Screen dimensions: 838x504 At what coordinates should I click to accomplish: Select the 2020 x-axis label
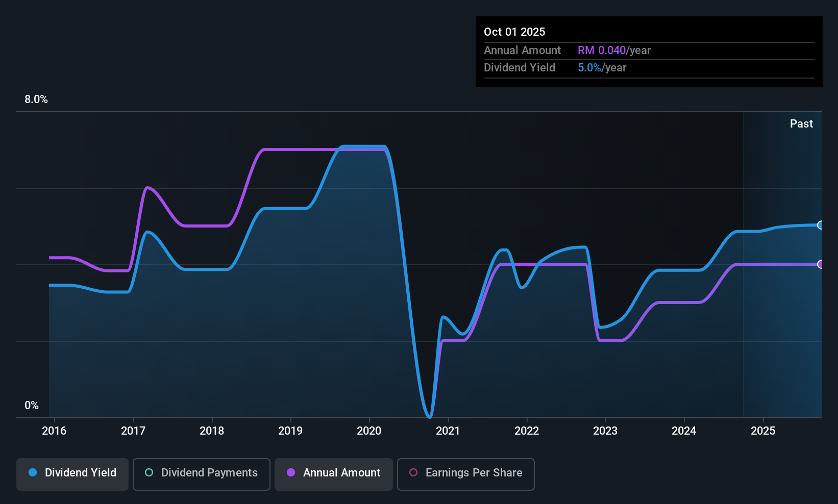[369, 431]
